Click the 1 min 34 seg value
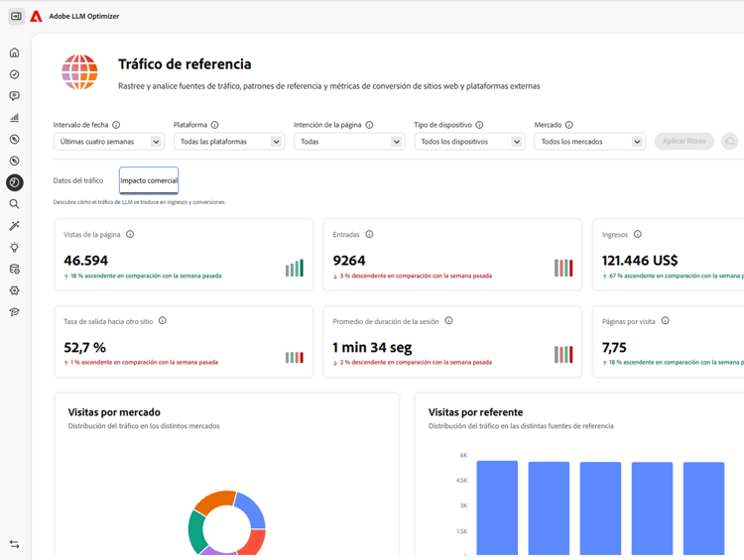 click(x=372, y=348)
